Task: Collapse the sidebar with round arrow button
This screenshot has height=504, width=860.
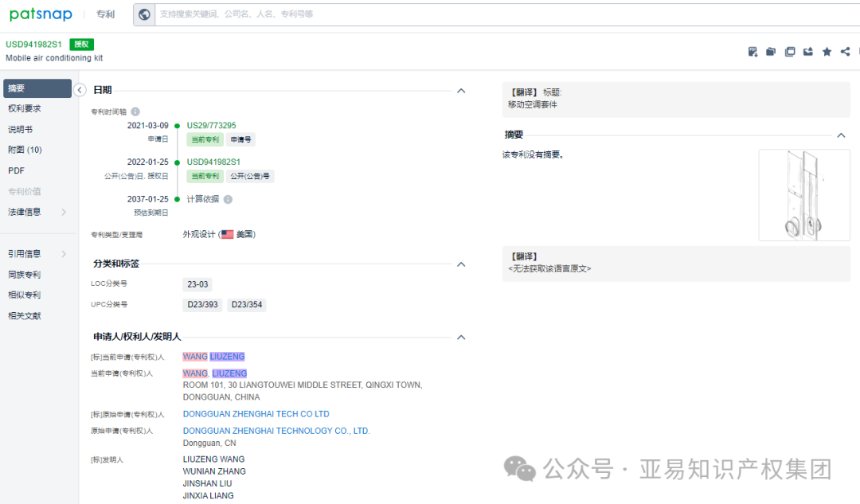Action: (x=80, y=90)
